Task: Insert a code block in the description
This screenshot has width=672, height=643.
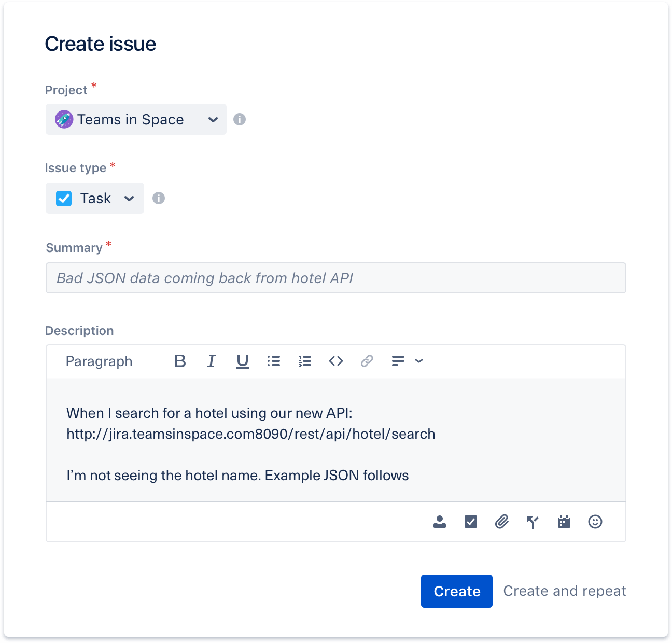Action: pos(335,361)
